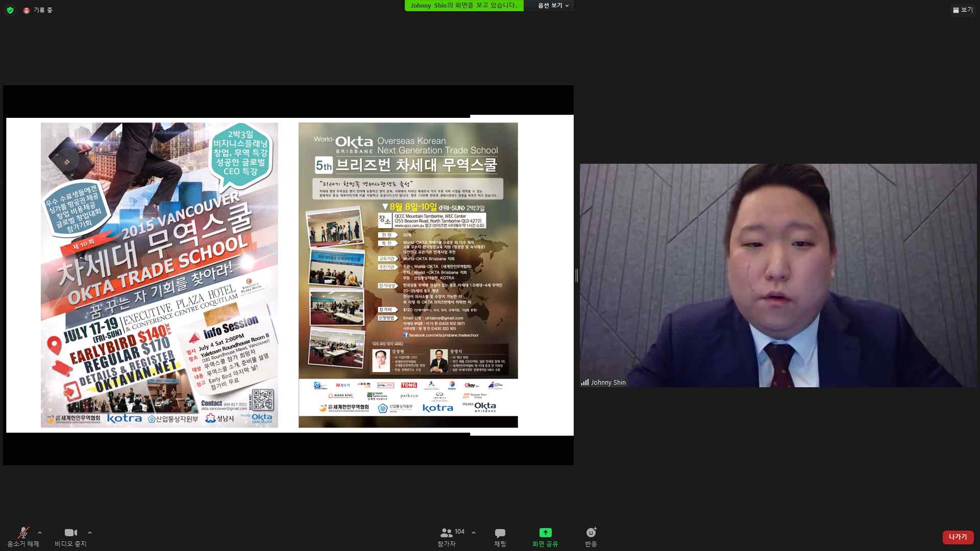
Task: Expand video options arrow beside camera
Action: click(90, 533)
